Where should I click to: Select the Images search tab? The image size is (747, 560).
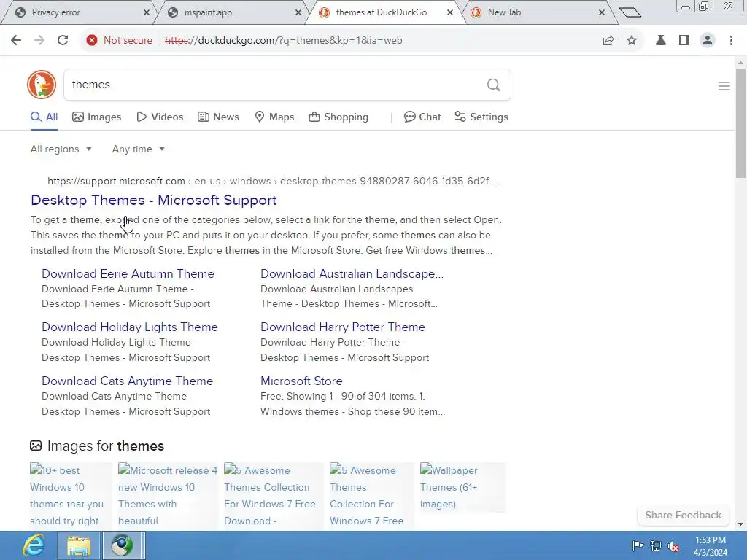(97, 117)
